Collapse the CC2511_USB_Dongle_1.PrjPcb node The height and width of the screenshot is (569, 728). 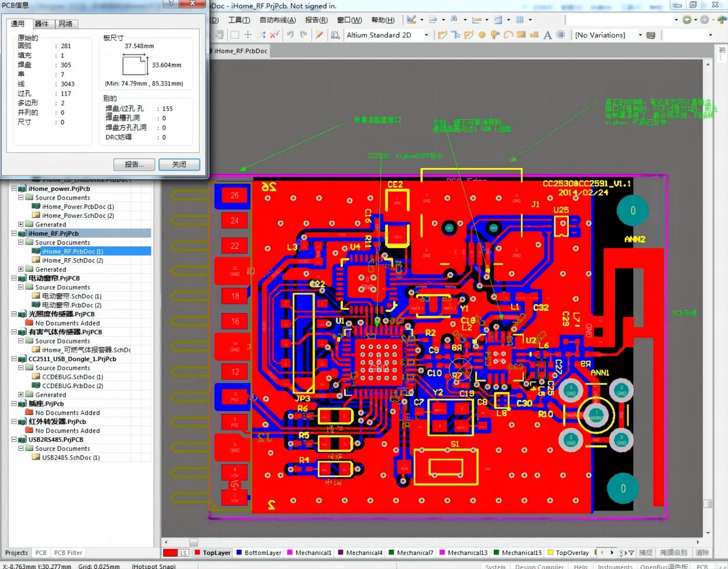pos(14,359)
